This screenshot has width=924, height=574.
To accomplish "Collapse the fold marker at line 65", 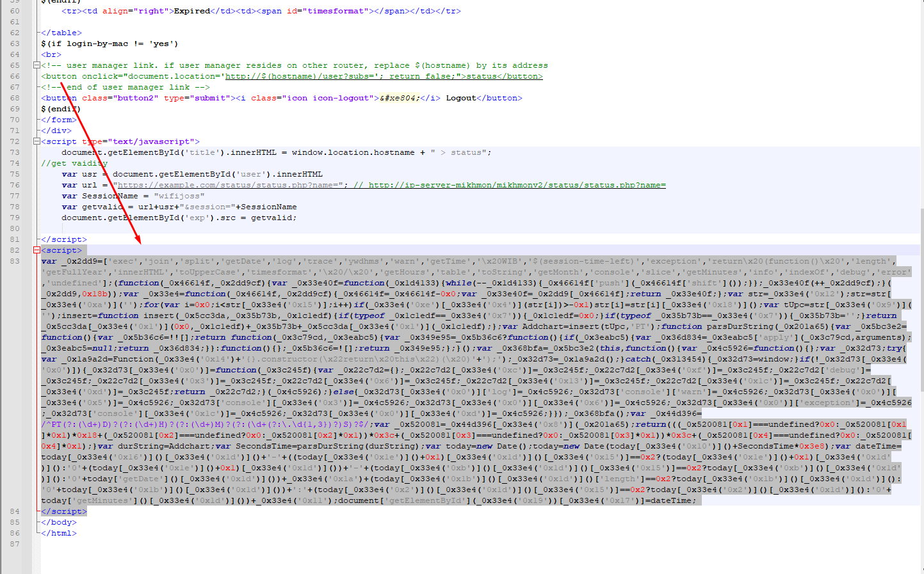I will click(36, 65).
